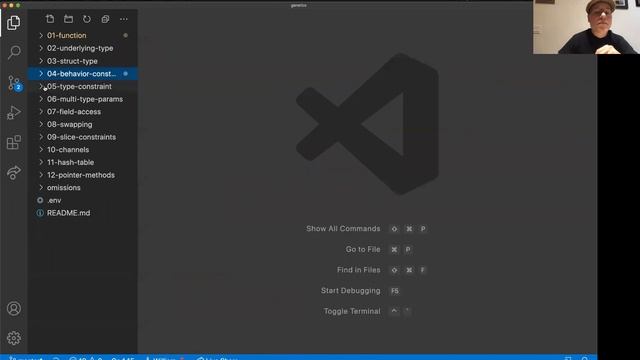
Task: Select the 11-hash-table folder name
Action: [70, 162]
